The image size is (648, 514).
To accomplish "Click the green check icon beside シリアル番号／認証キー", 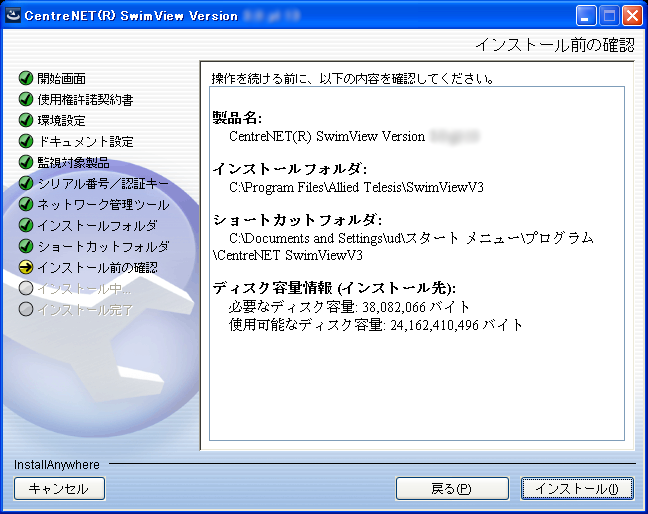I will pyautogui.click(x=26, y=183).
